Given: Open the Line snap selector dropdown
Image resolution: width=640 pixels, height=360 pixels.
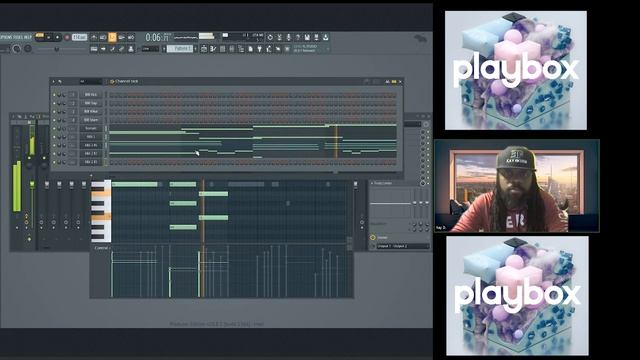Looking at the screenshot, I should pos(150,49).
